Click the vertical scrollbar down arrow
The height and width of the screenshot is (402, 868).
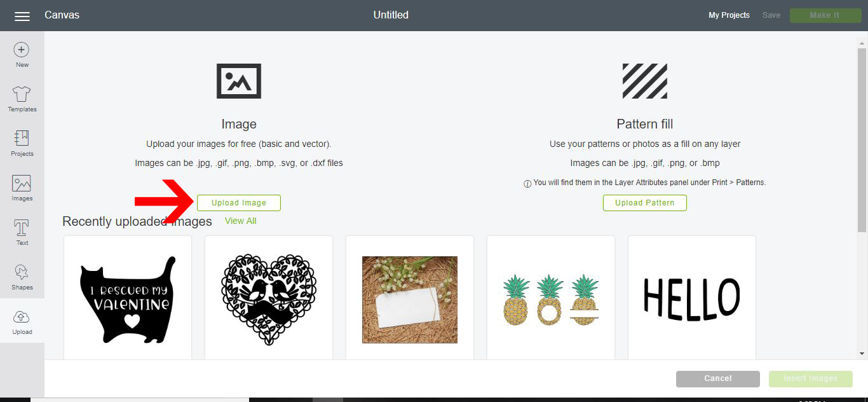(862, 353)
